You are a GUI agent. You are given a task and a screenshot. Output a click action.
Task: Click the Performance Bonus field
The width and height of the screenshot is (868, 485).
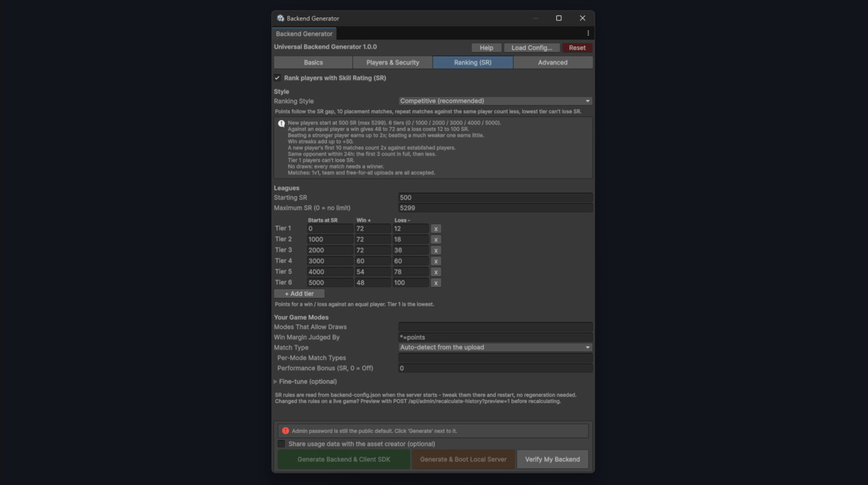[495, 369]
